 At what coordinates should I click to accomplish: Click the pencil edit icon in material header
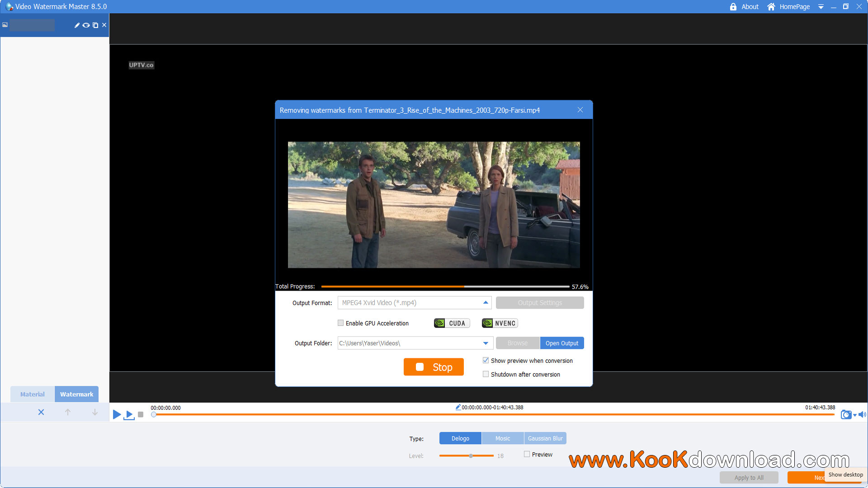pyautogui.click(x=77, y=25)
